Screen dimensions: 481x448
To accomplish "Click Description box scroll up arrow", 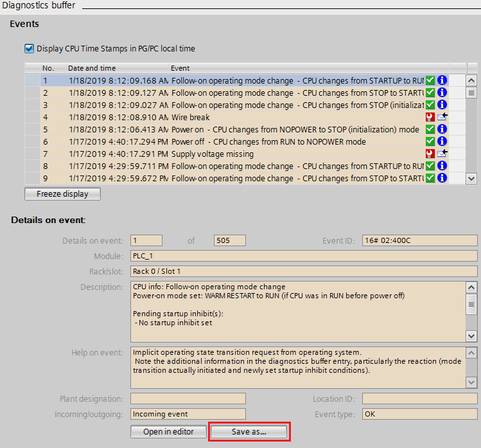I will click(x=471, y=287).
